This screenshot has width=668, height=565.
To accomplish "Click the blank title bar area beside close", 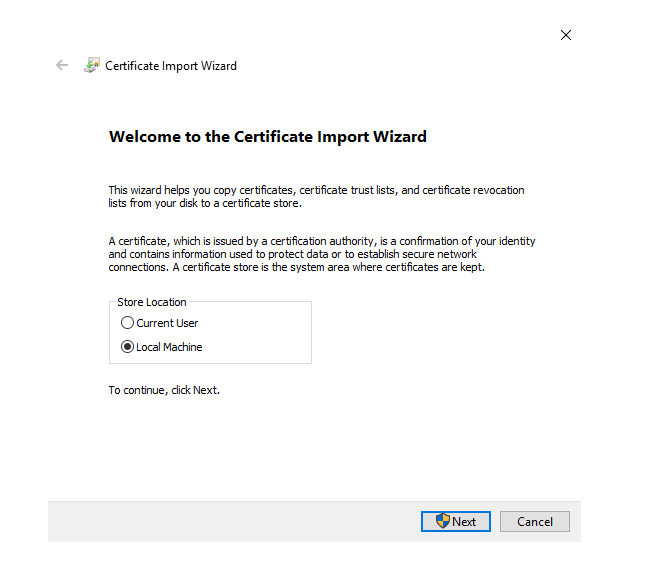I will [350, 35].
